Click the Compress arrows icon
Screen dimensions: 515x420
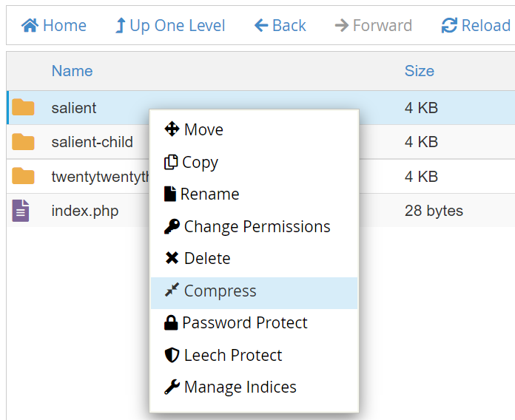pos(172,290)
